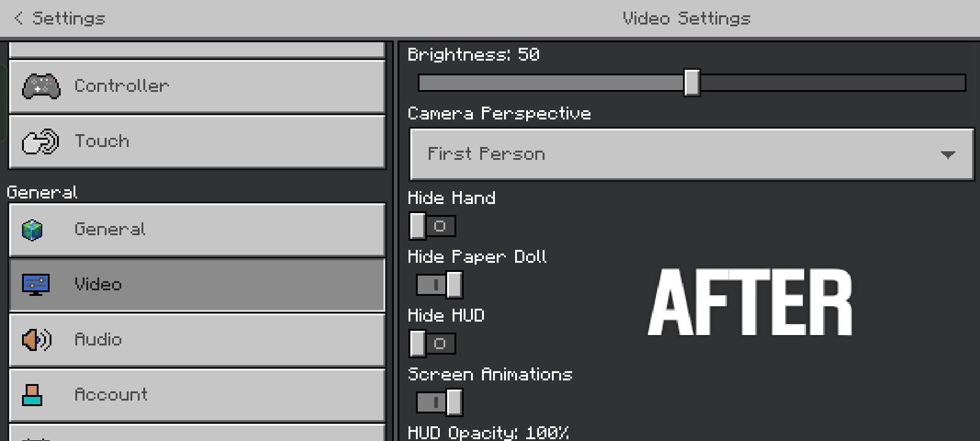The height and width of the screenshot is (441, 980).
Task: Select the Audio settings tab
Action: (197, 340)
